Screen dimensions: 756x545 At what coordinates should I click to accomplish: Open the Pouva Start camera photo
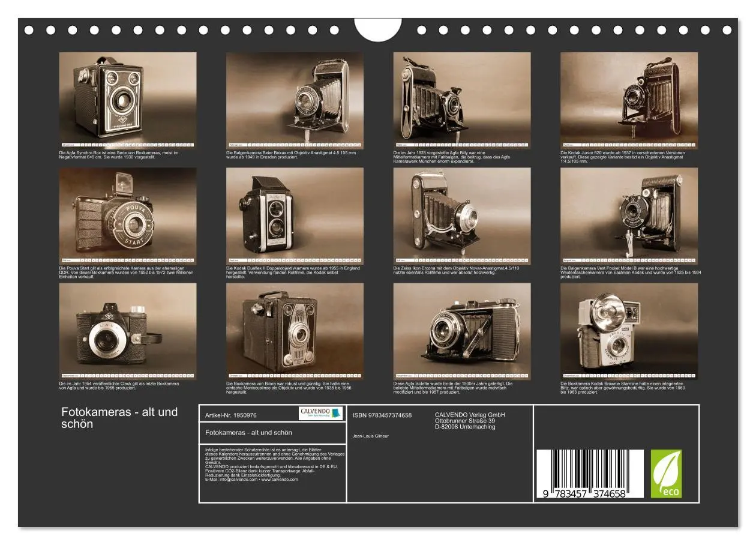pyautogui.click(x=127, y=216)
